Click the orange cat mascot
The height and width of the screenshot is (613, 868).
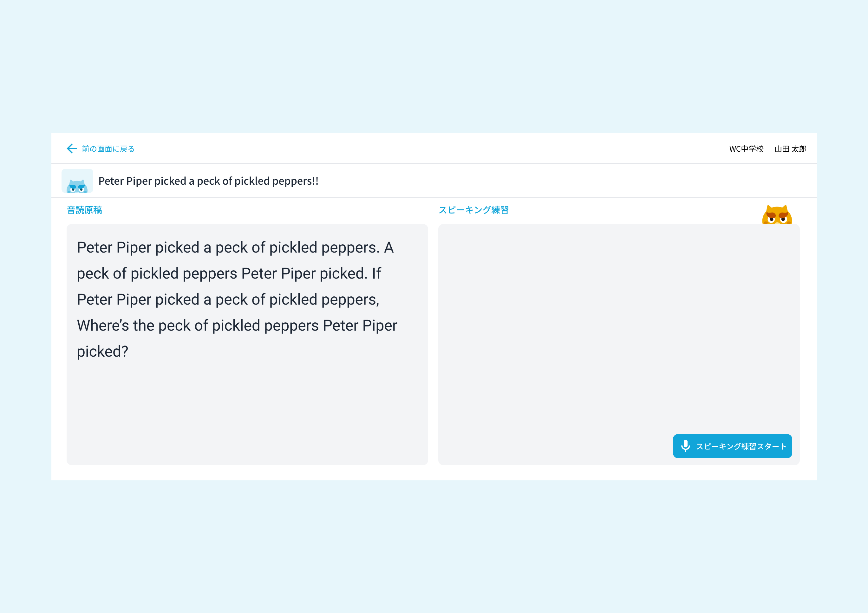pyautogui.click(x=777, y=215)
